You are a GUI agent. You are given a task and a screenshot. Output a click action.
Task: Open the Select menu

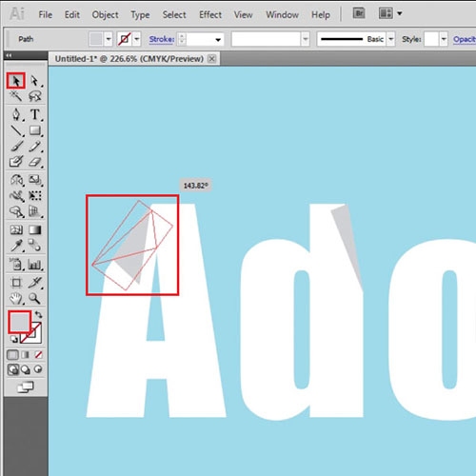coord(174,14)
